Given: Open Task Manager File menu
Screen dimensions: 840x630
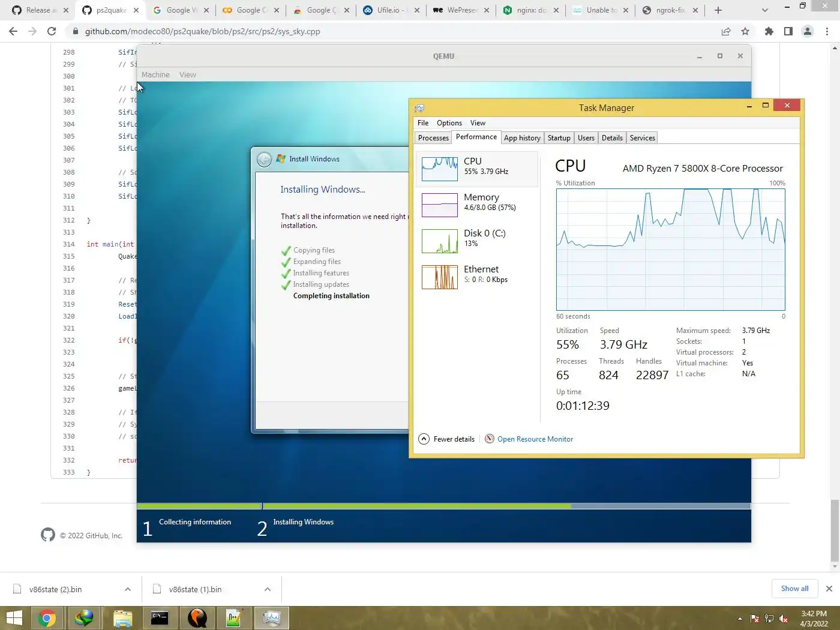Looking at the screenshot, I should click(x=423, y=123).
